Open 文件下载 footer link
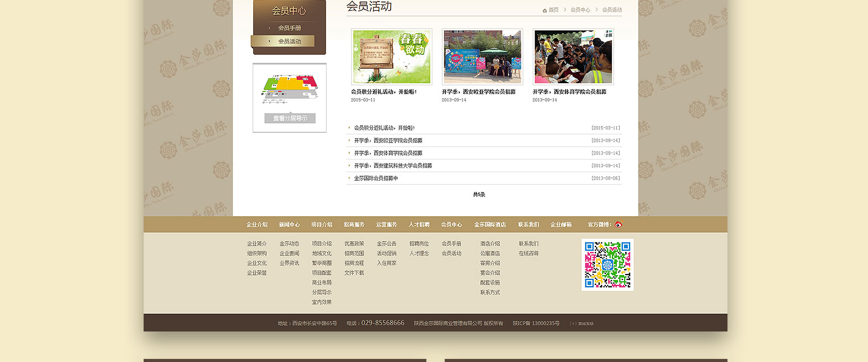This screenshot has height=362, width=868. tap(354, 273)
